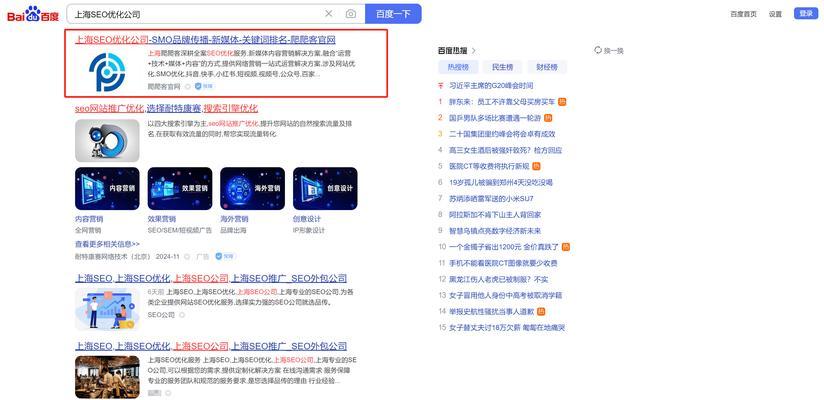Open hot topic 一个金镯子省出1200元 金价真跌了
The height and width of the screenshot is (400, 824).
point(504,247)
